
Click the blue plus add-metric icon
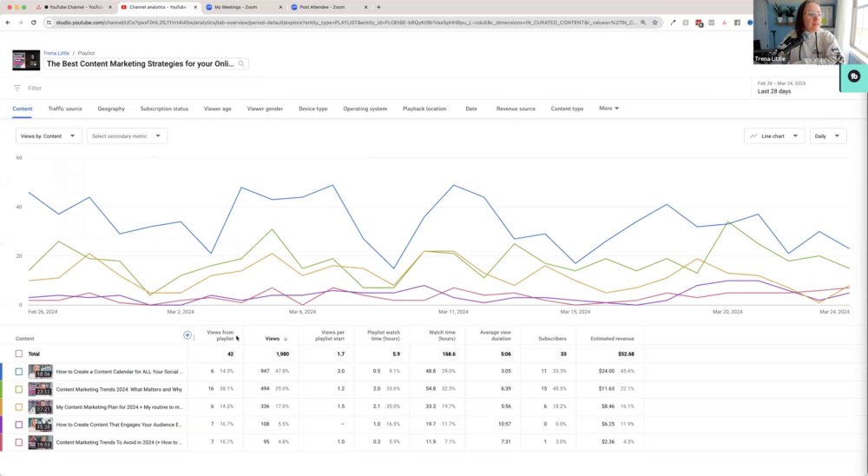click(187, 334)
